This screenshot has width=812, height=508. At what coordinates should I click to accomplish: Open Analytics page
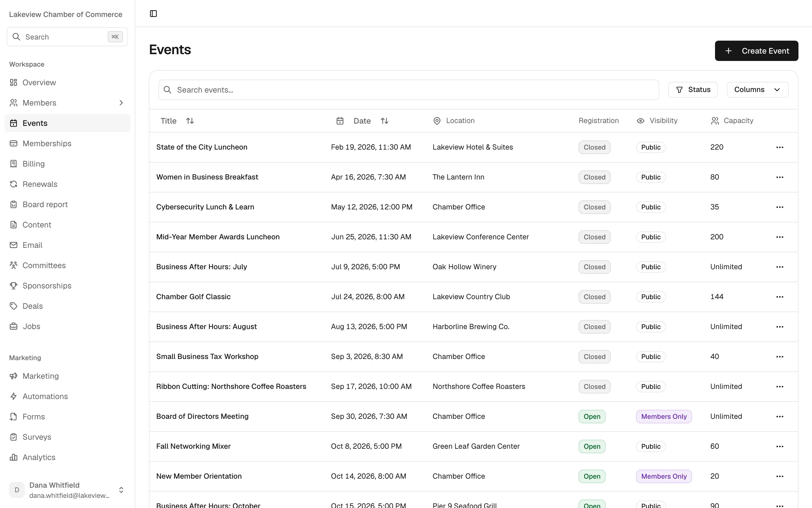(x=67, y=457)
